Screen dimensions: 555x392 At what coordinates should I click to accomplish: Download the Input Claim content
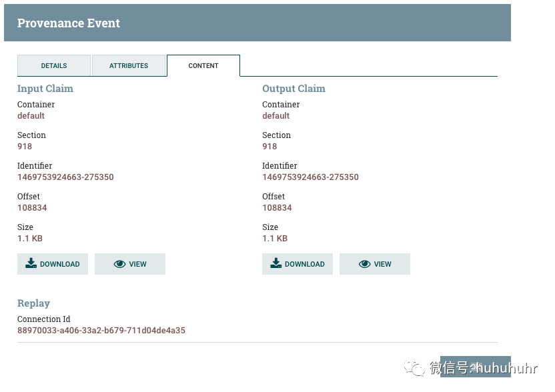pyautogui.click(x=53, y=264)
